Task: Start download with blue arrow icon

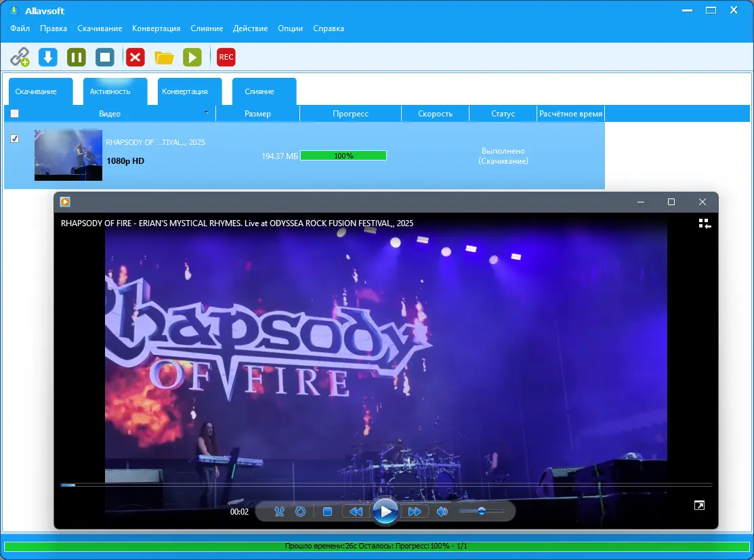Action: click(x=48, y=57)
